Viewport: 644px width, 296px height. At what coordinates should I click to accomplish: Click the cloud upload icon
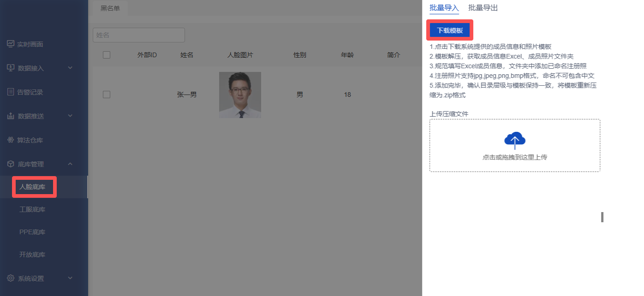515,140
